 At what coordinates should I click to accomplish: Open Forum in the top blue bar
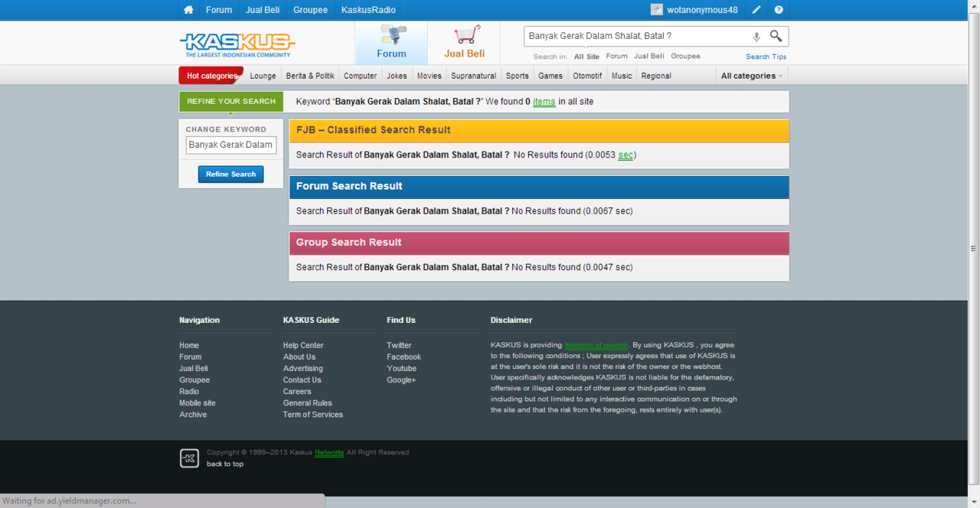point(219,10)
